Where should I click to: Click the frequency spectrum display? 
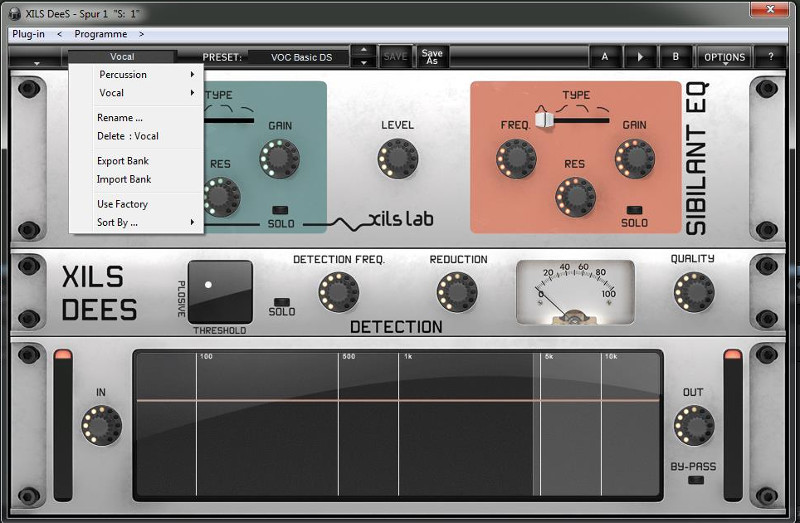click(x=398, y=425)
